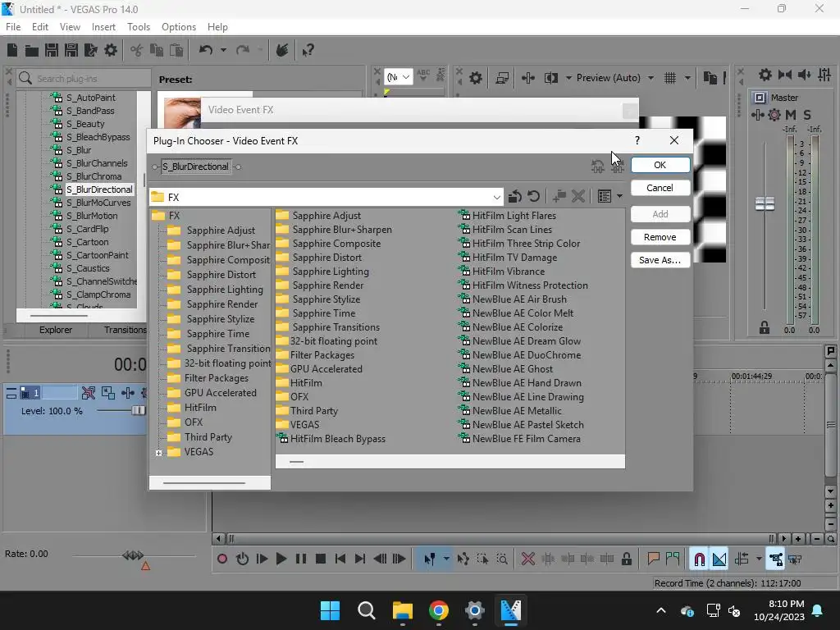Click the Open project folder icon

(x=32, y=50)
